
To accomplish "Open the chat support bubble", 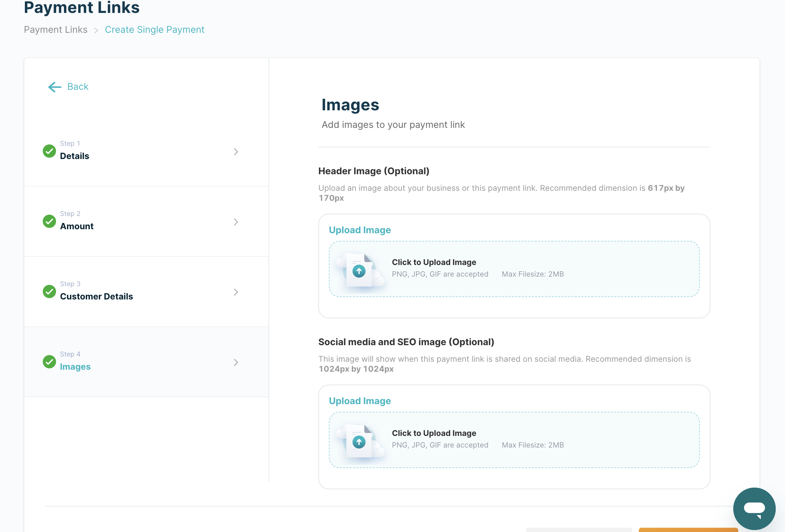I will pyautogui.click(x=754, y=508).
